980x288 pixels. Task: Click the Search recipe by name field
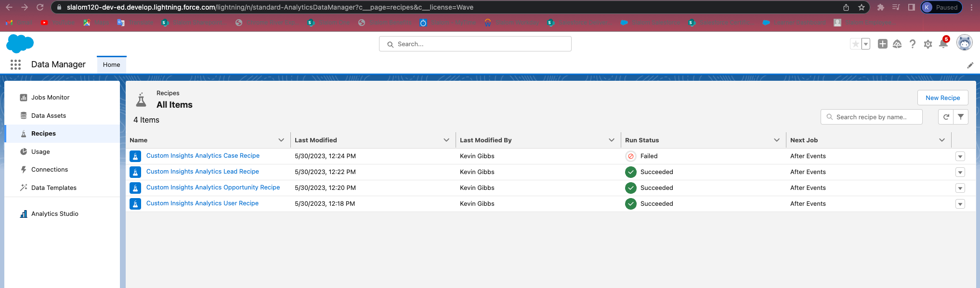(x=872, y=117)
